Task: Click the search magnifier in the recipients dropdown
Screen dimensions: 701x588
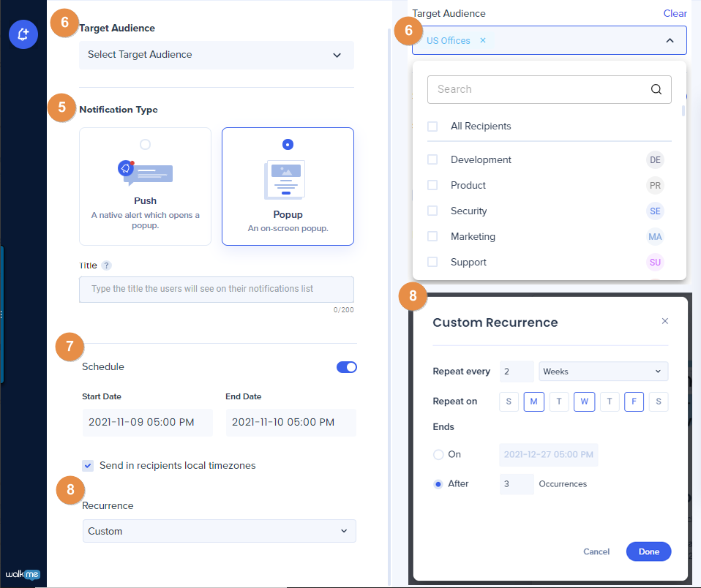Action: click(x=656, y=88)
